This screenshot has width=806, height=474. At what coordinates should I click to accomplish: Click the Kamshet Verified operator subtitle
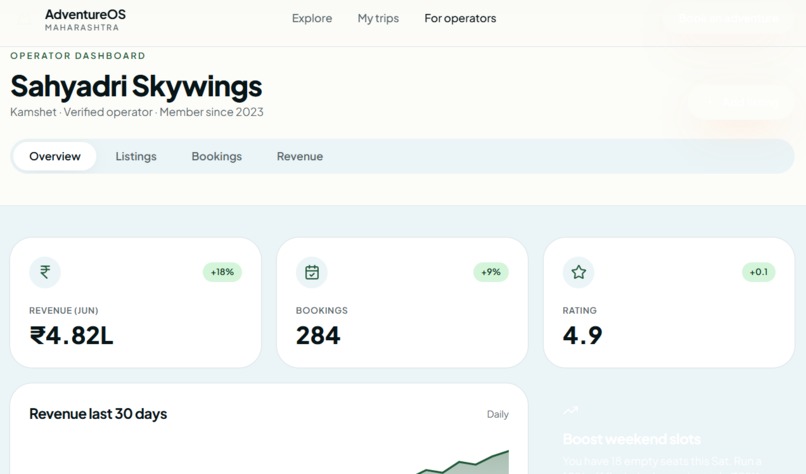(x=137, y=112)
